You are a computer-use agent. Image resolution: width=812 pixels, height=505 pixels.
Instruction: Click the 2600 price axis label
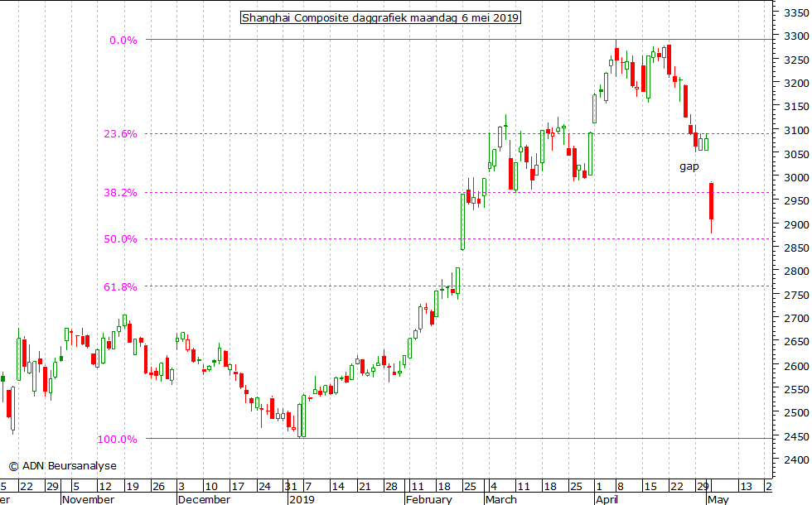pos(796,366)
